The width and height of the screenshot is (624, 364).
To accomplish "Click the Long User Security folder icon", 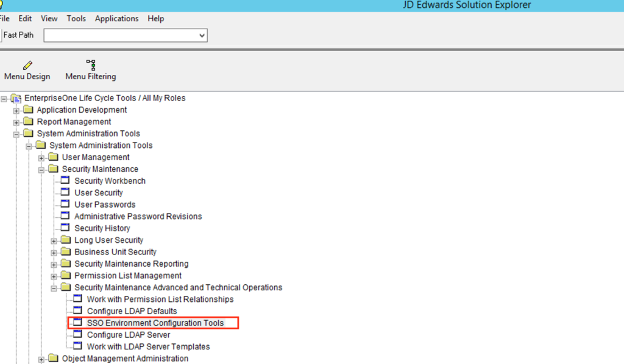I will (x=66, y=240).
